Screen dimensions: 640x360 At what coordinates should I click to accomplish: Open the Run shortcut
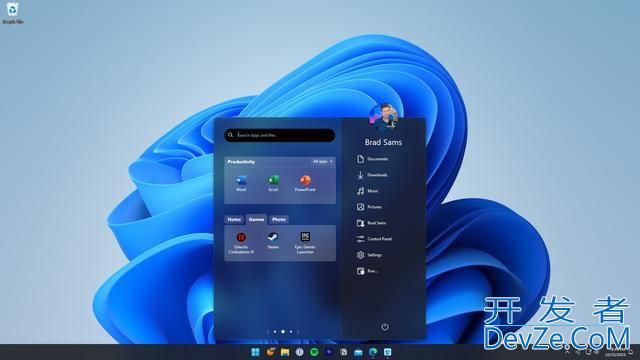[x=367, y=271]
